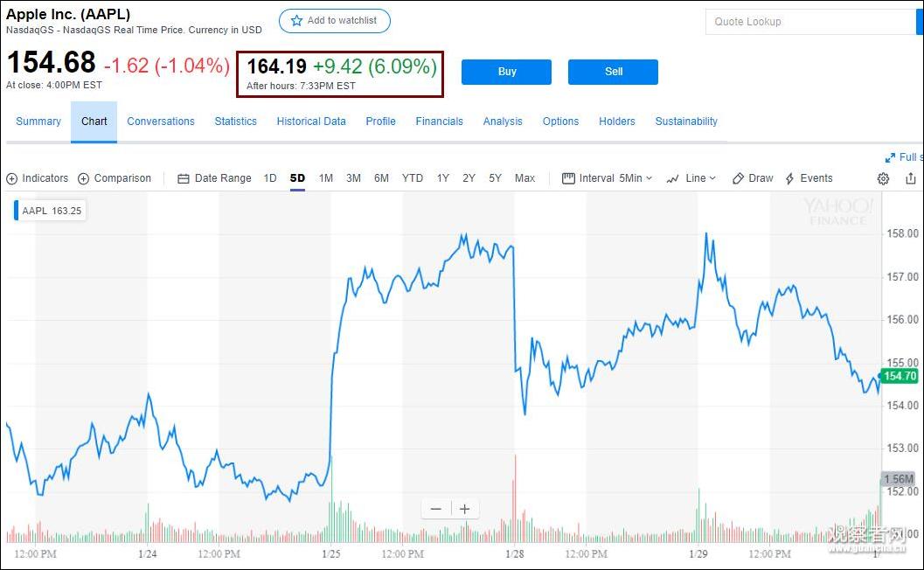Screen dimensions: 924x570
Task: Click the Quote Lookup search field
Action: tap(809, 22)
